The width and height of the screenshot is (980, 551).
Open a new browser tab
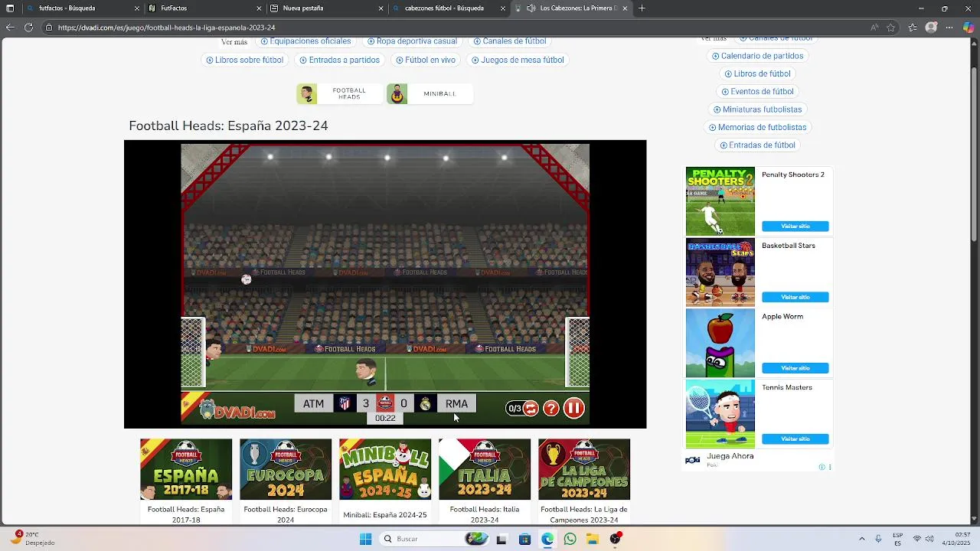[x=642, y=8]
